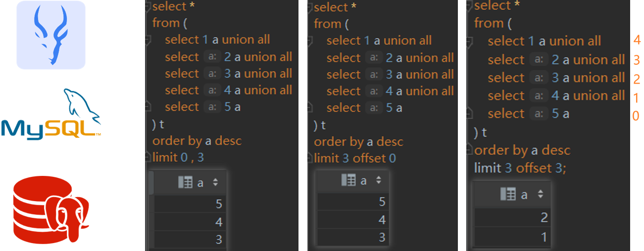This screenshot has width=644, height=251.
Task: Toggle sort arrows in results under "limit 0 , 3"
Action: tap(215, 182)
